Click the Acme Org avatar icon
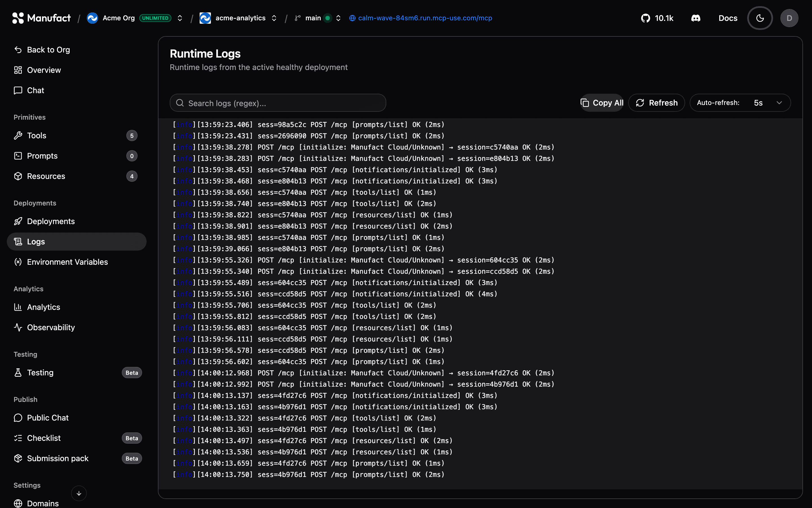Image resolution: width=812 pixels, height=508 pixels. (x=92, y=18)
